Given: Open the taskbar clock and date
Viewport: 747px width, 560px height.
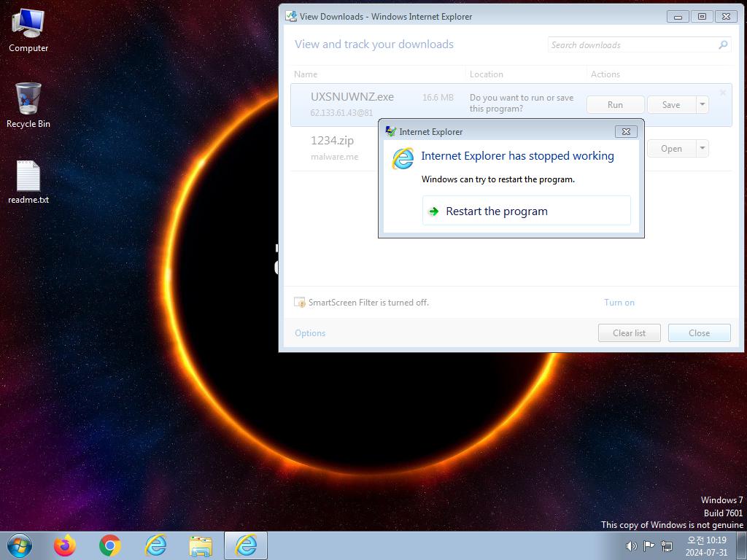Looking at the screenshot, I should 707,546.
